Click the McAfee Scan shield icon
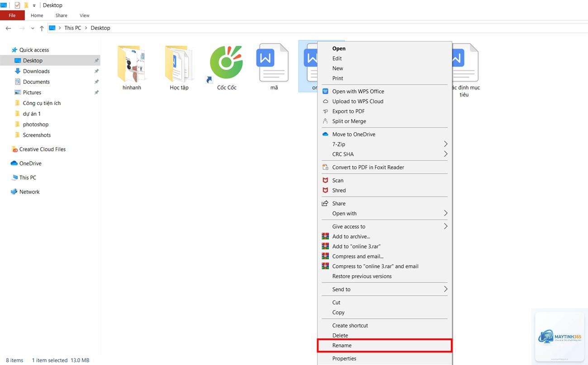This screenshot has height=365, width=588. click(325, 180)
